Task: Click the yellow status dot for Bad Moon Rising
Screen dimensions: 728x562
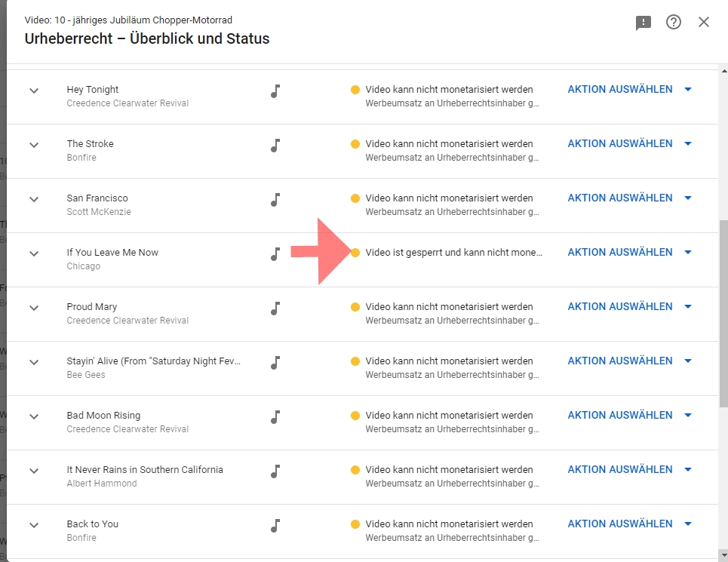Action: pyautogui.click(x=355, y=416)
